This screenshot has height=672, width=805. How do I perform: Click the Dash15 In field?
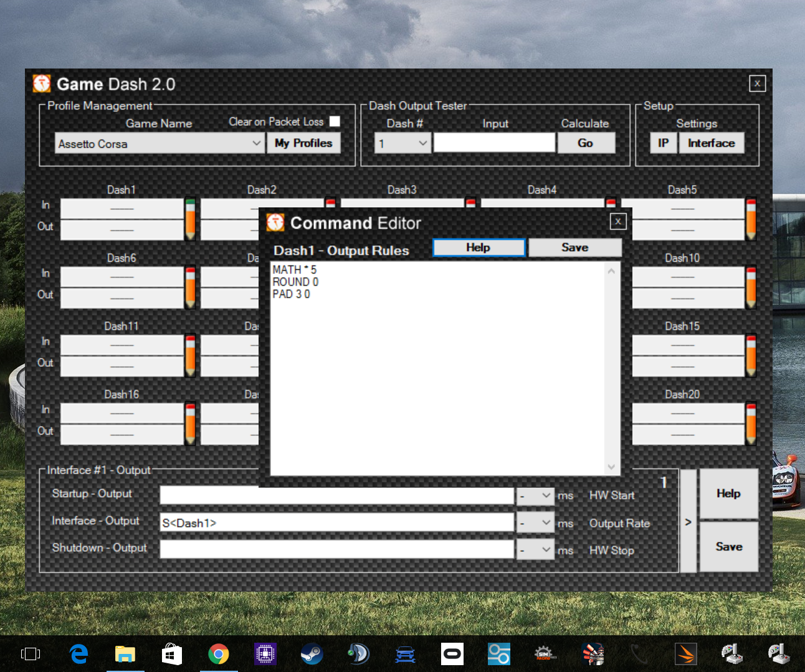(688, 345)
